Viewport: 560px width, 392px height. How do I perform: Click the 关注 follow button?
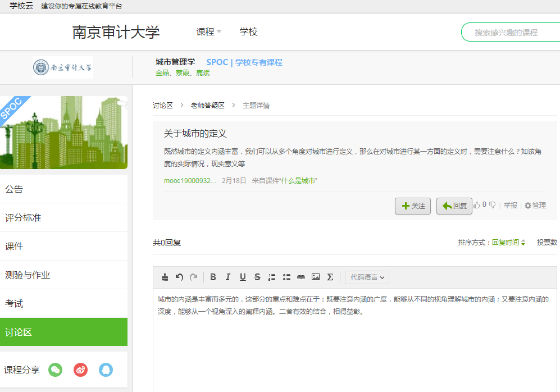(413, 206)
